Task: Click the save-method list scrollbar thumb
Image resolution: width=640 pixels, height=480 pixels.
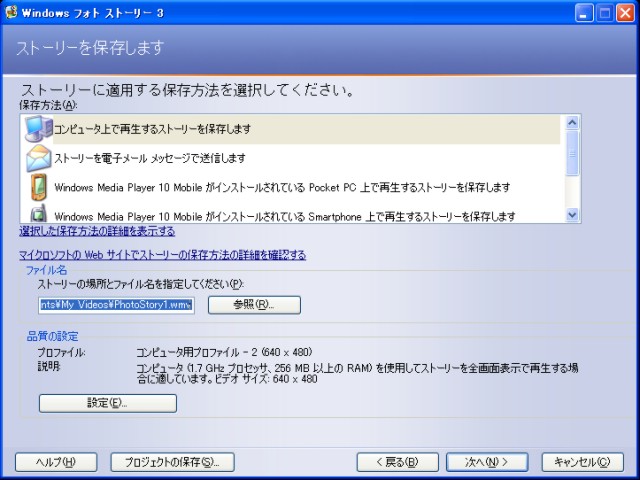Action: pos(572,153)
